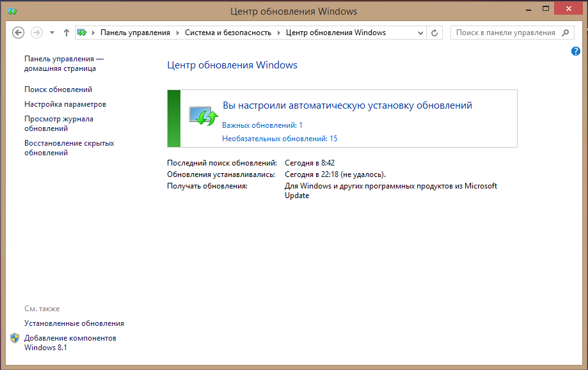Click the Сегодня в 22:18 (не удалось) text
The height and width of the screenshot is (370, 588).
tap(335, 174)
